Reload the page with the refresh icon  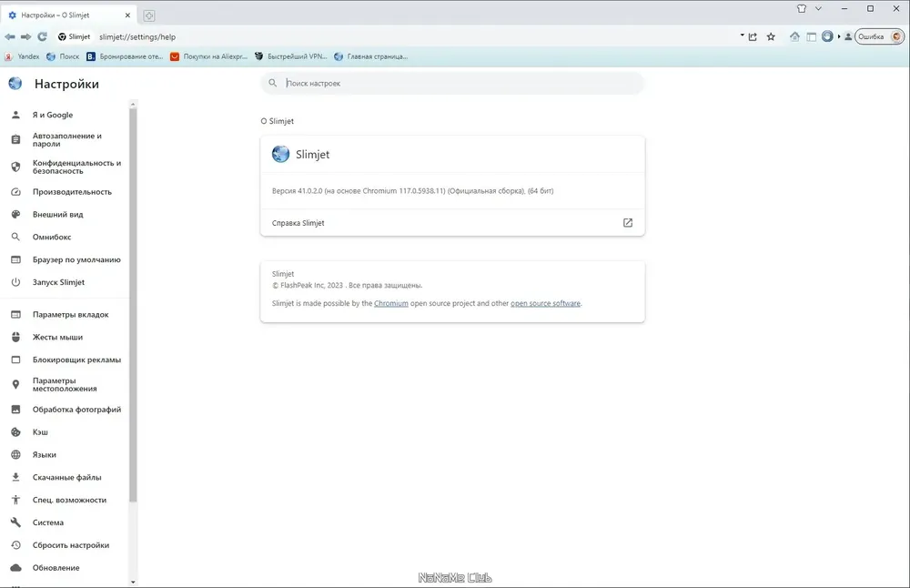tap(43, 36)
